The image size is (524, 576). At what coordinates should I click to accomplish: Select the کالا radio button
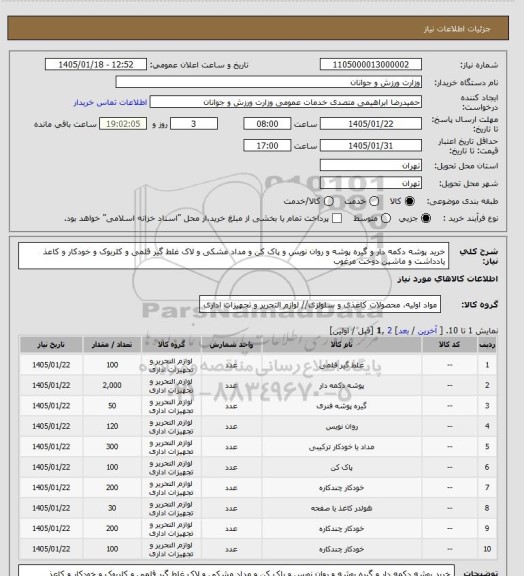(409, 201)
